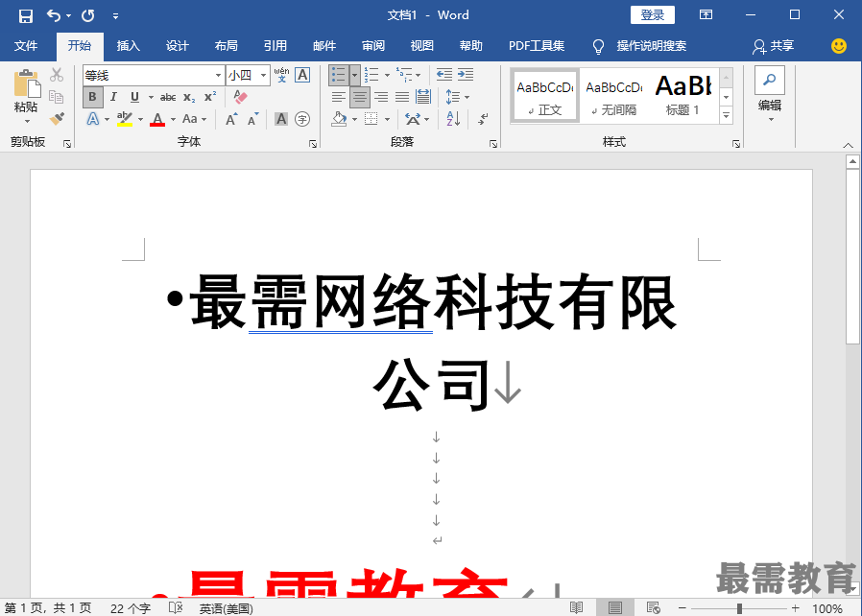The height and width of the screenshot is (616, 862).
Task: Open shading paint bucket icon
Action: 339,119
